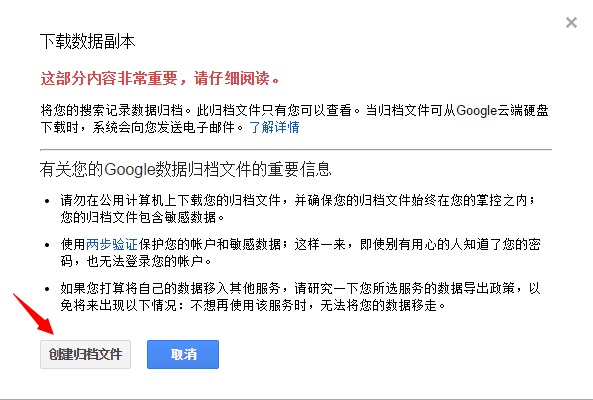This screenshot has height=400, width=593.
Task: Open the 了解详情 link
Action: pos(274,127)
